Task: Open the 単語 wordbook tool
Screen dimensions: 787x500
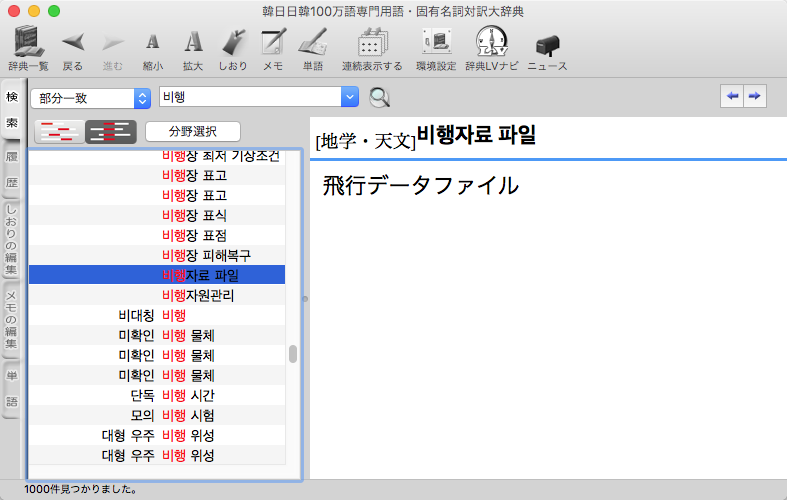Action: 313,48
